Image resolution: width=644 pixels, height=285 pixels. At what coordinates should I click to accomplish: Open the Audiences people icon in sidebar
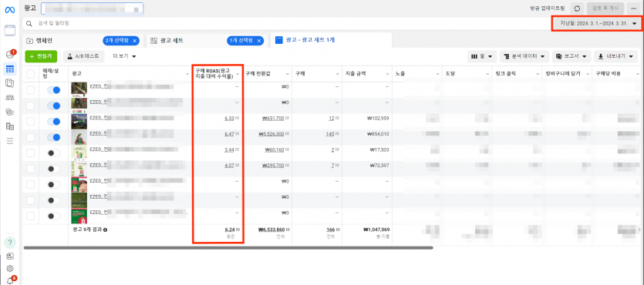10,98
